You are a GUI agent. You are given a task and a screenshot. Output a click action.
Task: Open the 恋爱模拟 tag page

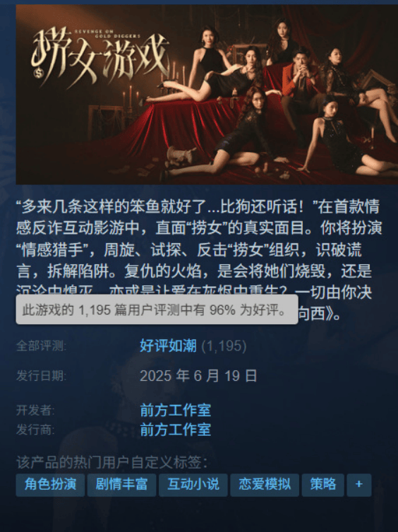click(265, 485)
